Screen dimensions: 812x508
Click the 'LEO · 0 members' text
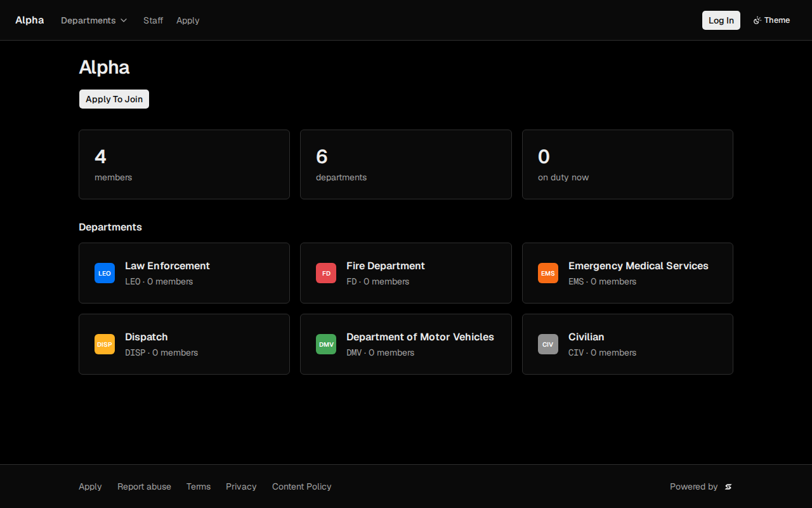[x=159, y=281]
